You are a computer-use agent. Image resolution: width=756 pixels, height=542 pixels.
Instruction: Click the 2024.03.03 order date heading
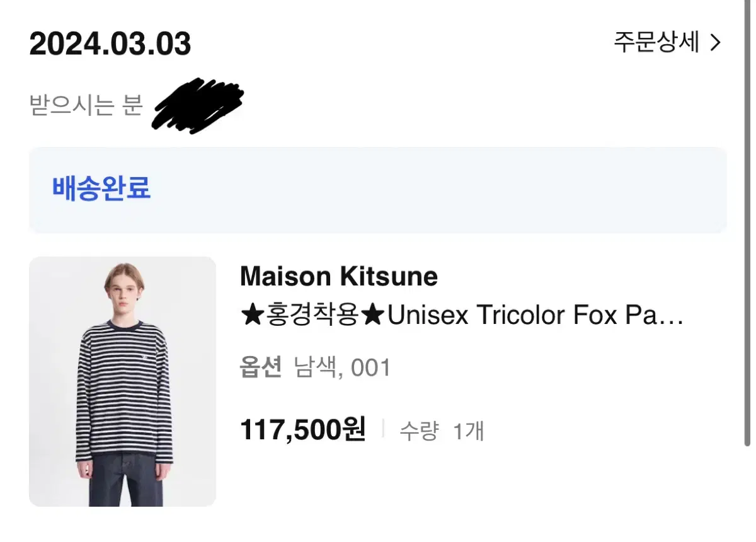point(110,44)
